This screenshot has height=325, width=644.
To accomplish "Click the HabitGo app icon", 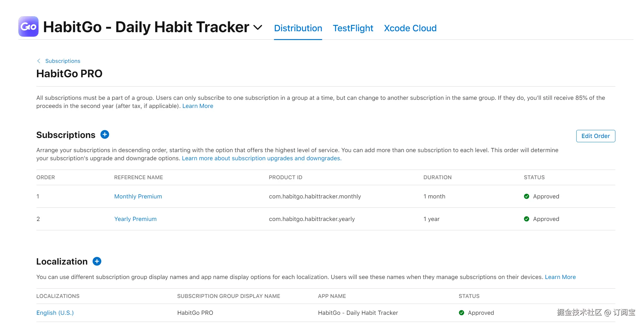I will tap(28, 27).
